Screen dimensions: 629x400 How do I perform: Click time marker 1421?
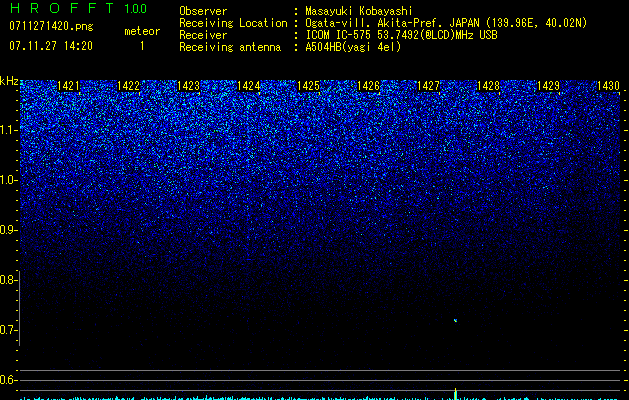[68, 86]
